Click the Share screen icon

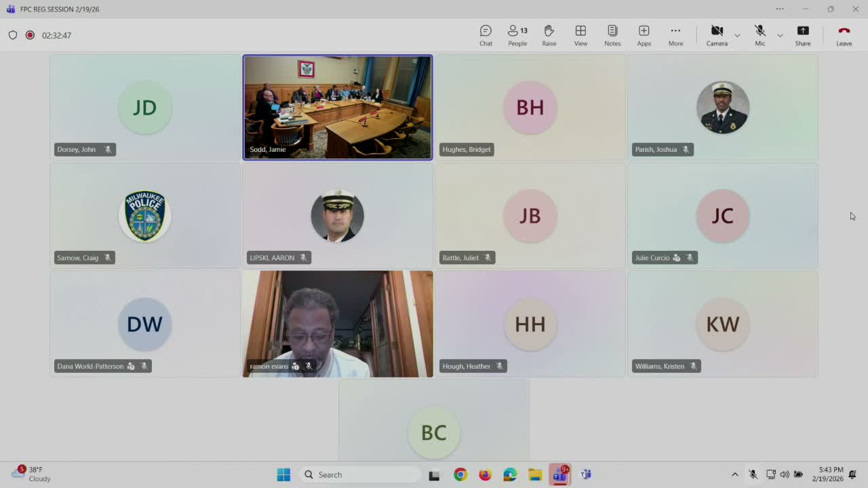802,35
